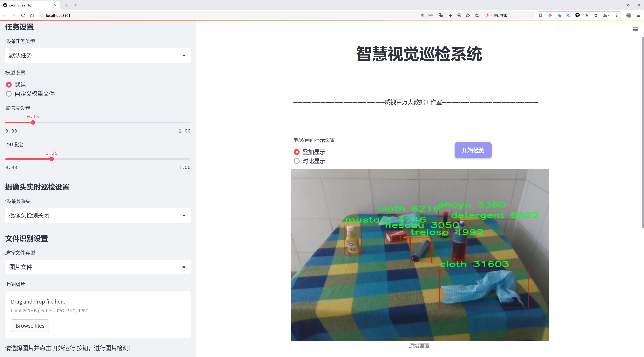Image resolution: width=644 pixels, height=357 pixels.
Task: Click the 140% zoom level indicator
Action: coord(427,15)
